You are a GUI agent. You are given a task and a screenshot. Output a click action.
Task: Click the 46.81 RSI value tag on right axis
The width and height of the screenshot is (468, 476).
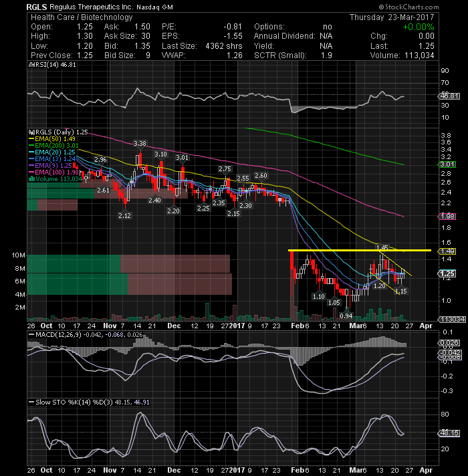point(449,96)
